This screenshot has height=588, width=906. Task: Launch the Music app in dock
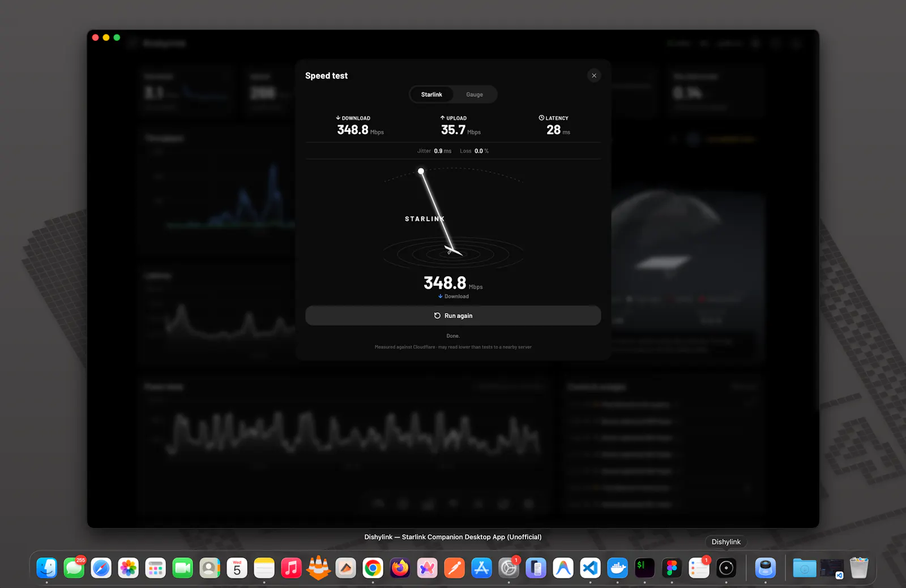click(292, 568)
